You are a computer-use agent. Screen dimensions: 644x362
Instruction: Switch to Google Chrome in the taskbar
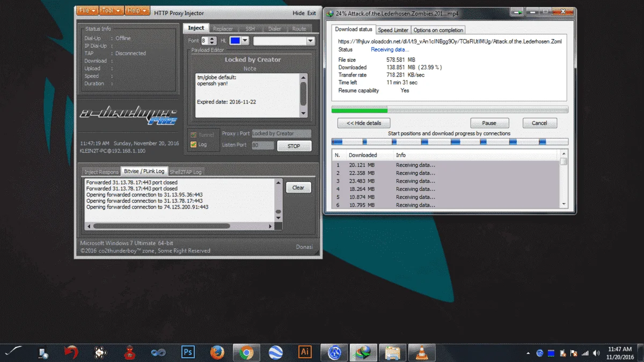pyautogui.click(x=247, y=352)
